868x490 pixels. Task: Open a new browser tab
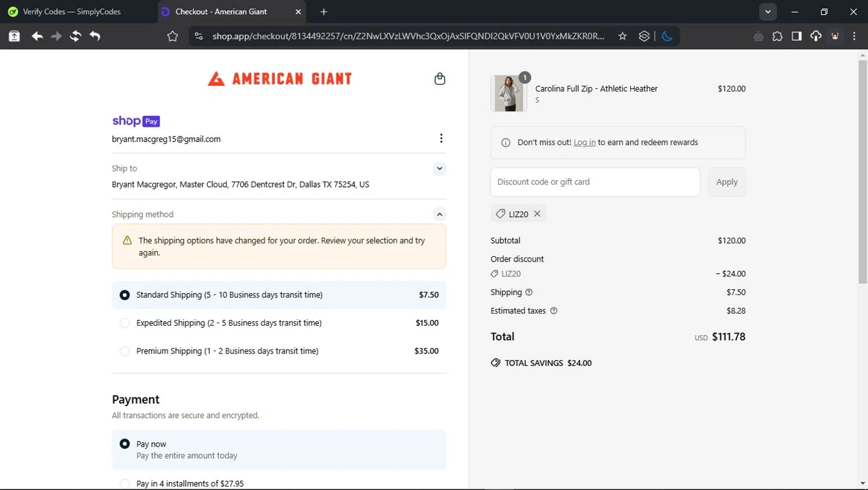[323, 12]
